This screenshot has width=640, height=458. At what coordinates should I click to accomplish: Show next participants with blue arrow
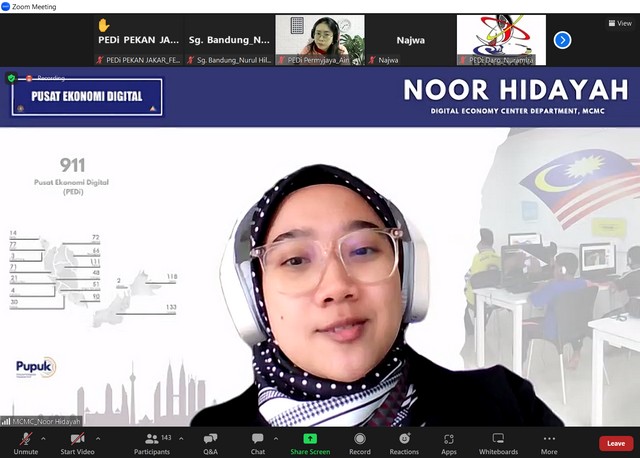[562, 40]
